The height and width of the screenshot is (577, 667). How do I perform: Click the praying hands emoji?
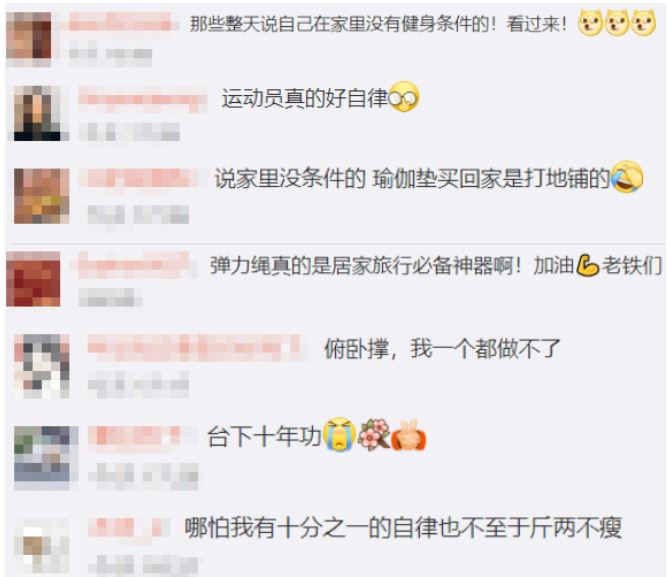(408, 435)
